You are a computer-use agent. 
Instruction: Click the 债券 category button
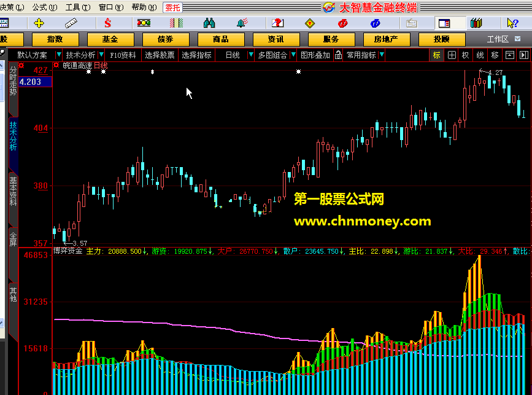point(166,39)
